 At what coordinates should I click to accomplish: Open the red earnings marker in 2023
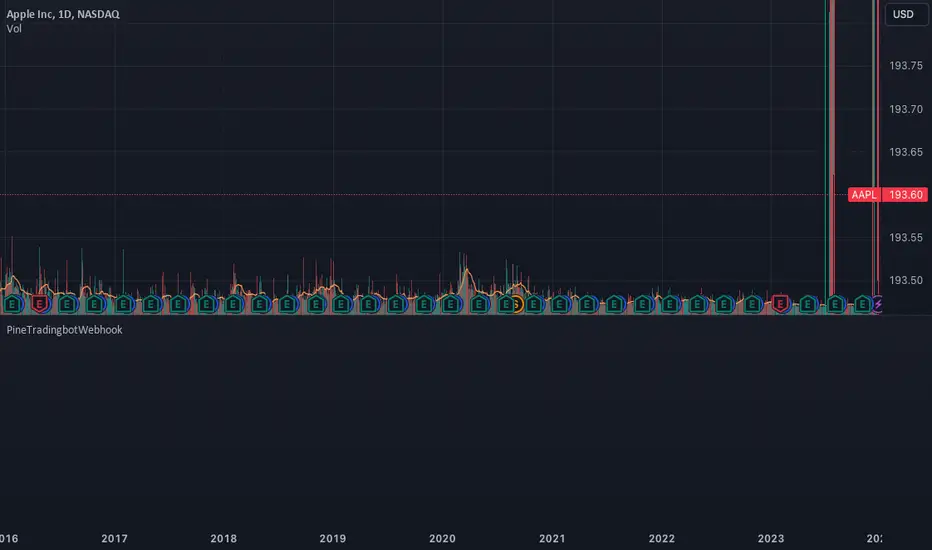[780, 304]
